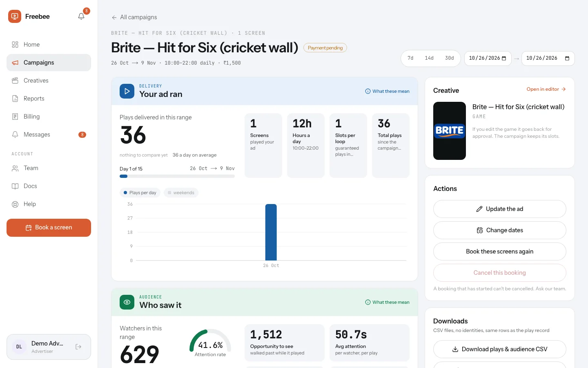The height and width of the screenshot is (368, 588).
Task: Open the Reports page
Action: point(49,99)
